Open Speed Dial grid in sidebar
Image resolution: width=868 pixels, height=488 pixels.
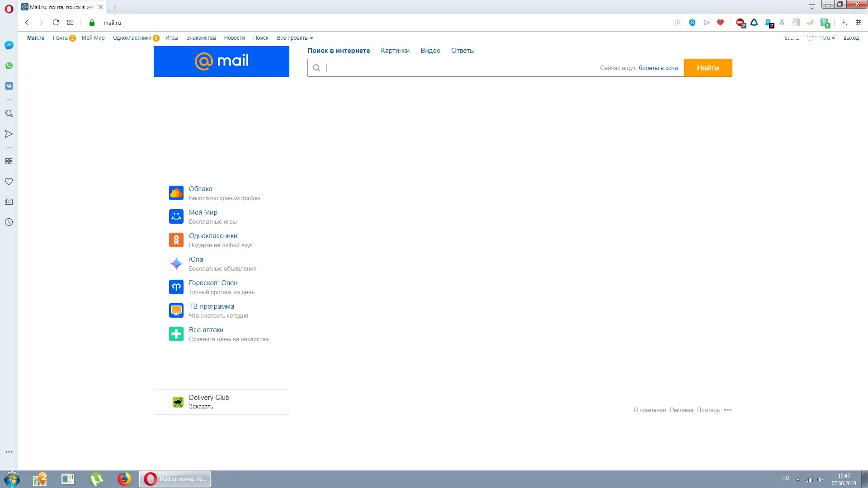coord(9,161)
